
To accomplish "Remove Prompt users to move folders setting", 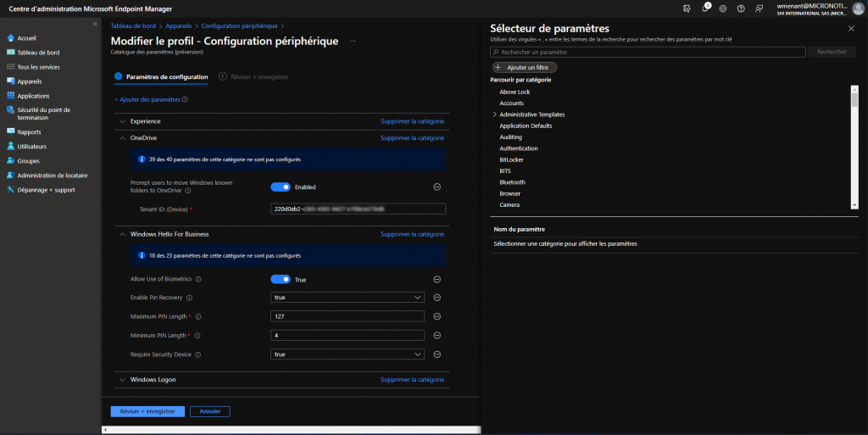I will click(437, 187).
